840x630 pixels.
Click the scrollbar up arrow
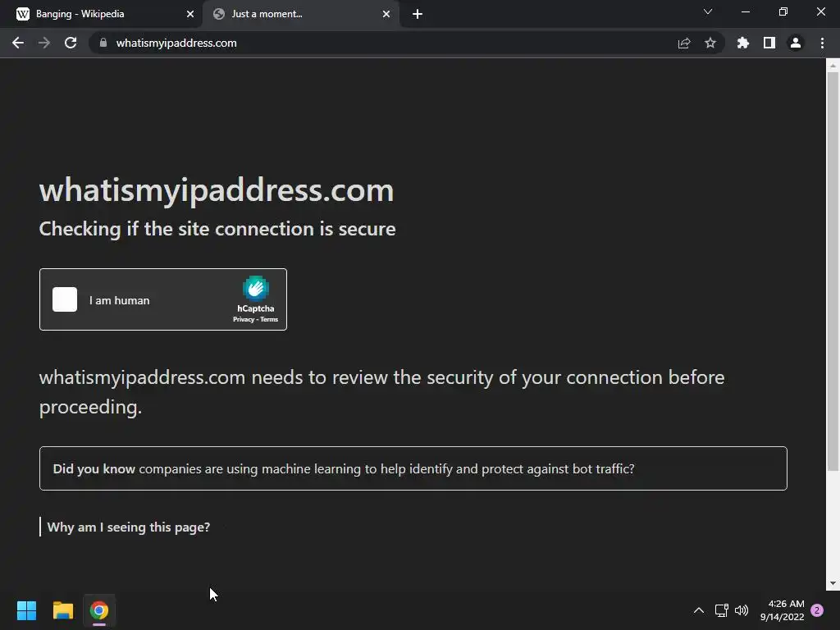pyautogui.click(x=833, y=66)
